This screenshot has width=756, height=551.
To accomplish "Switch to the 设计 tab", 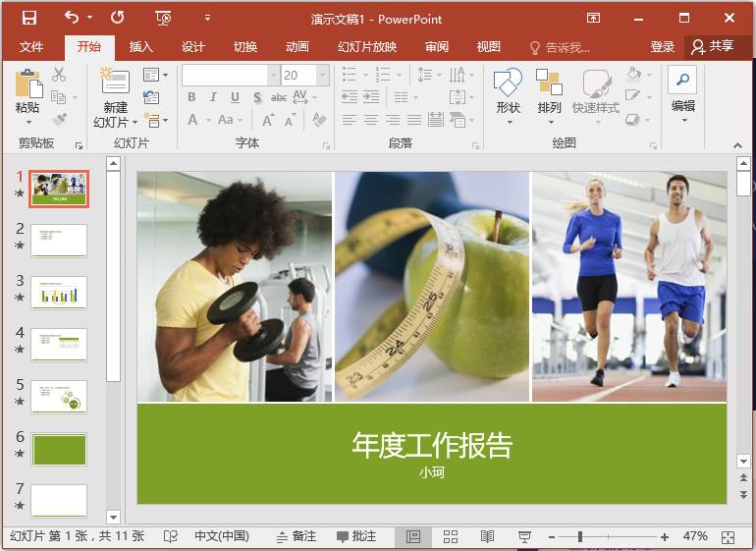I will coord(192,47).
